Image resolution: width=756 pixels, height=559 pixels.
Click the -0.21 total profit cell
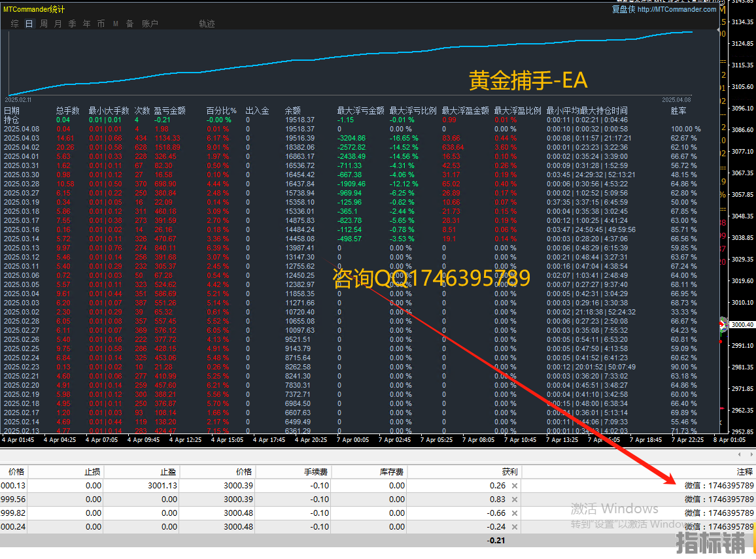pos(496,541)
